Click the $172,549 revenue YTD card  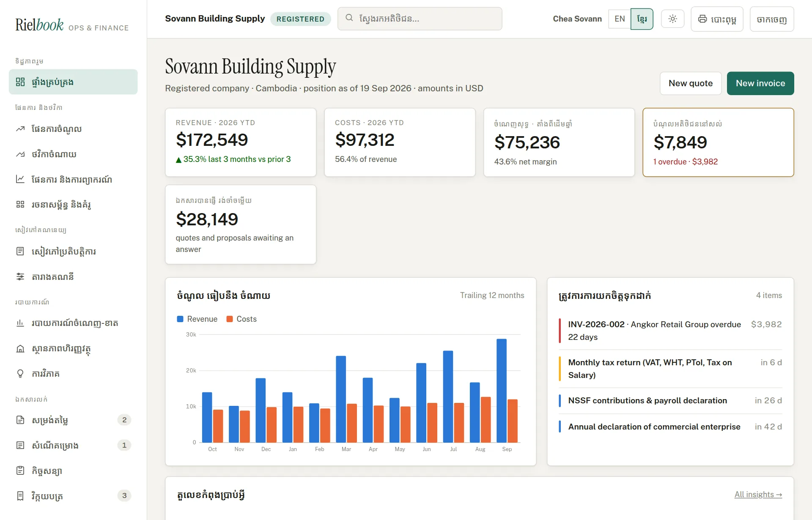click(241, 142)
